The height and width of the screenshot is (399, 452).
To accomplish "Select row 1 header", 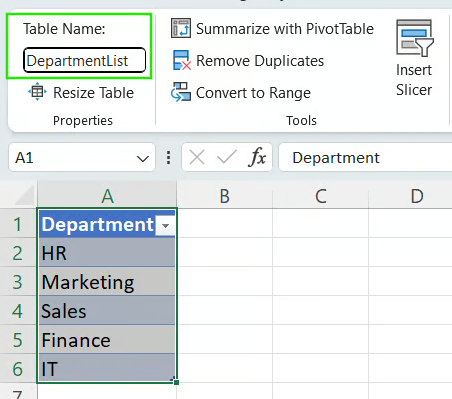I will click(x=18, y=224).
